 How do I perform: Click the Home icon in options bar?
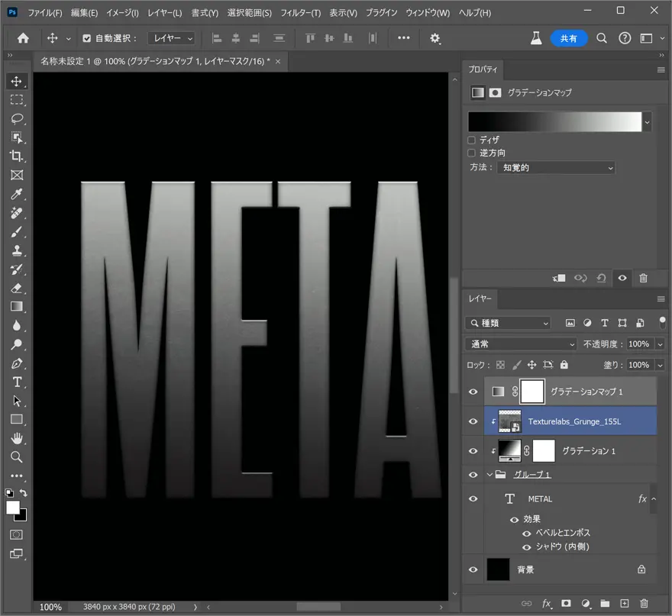pos(23,38)
